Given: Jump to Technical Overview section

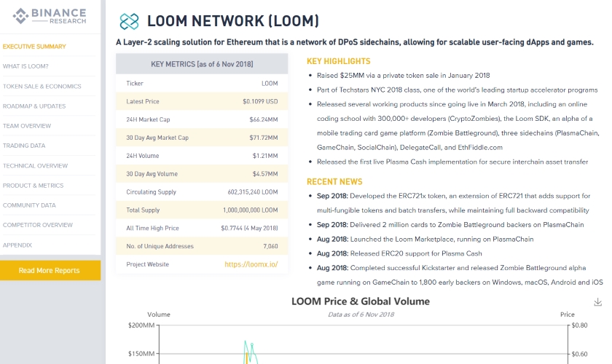Looking at the screenshot, I should pyautogui.click(x=35, y=166).
